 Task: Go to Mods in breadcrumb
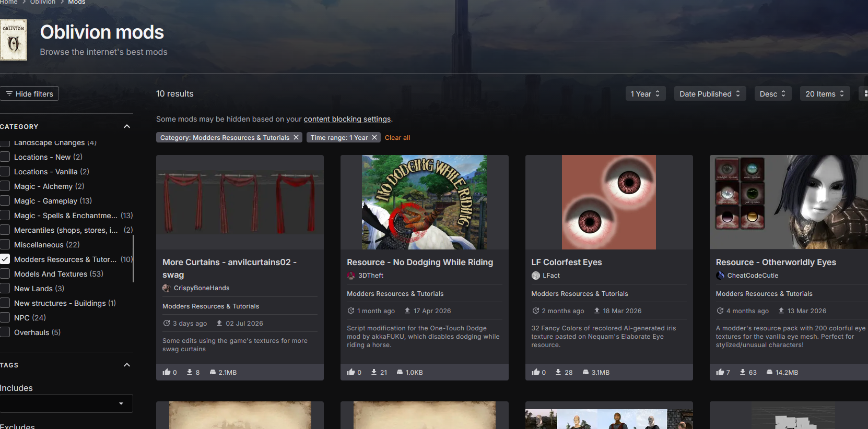[77, 2]
